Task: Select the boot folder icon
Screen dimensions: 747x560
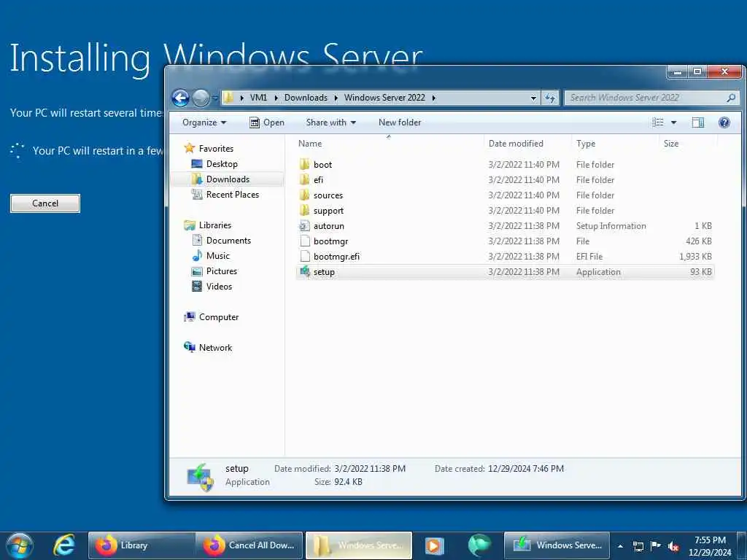Action: (305, 165)
